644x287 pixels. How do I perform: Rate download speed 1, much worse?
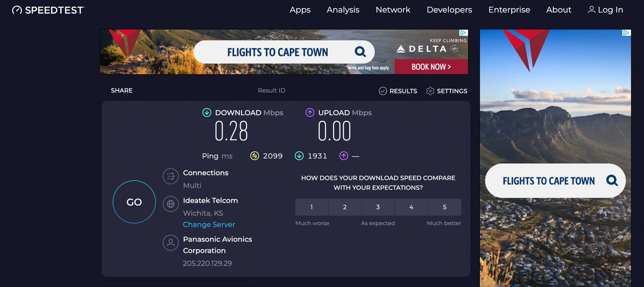click(x=312, y=207)
